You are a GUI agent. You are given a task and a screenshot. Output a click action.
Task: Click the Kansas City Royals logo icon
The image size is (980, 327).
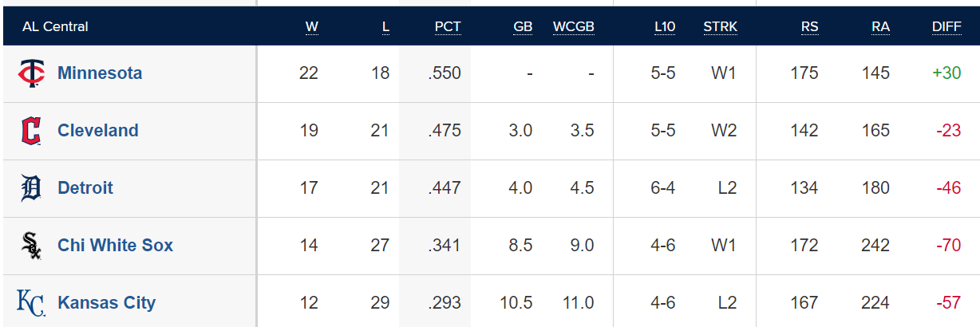(31, 303)
